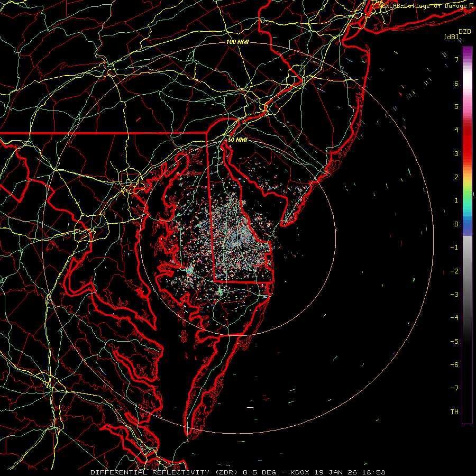Click the DZD legend title
The height and width of the screenshot is (476, 476).
(x=464, y=32)
